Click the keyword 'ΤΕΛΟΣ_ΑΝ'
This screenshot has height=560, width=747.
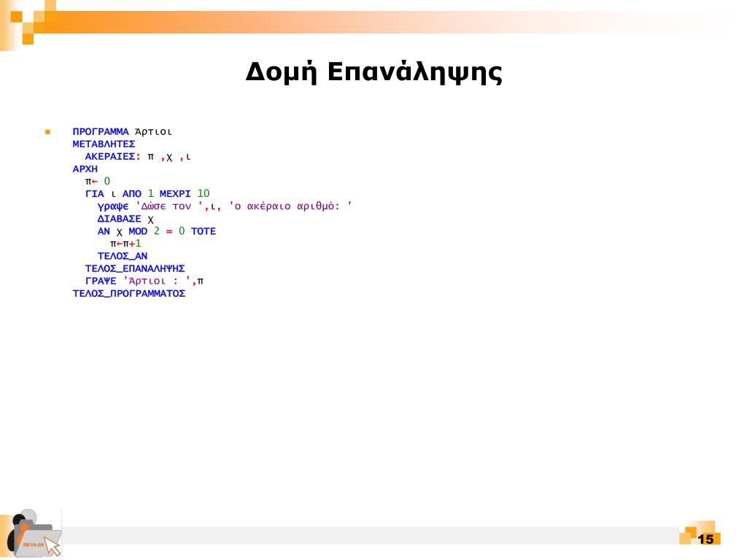[123, 256]
